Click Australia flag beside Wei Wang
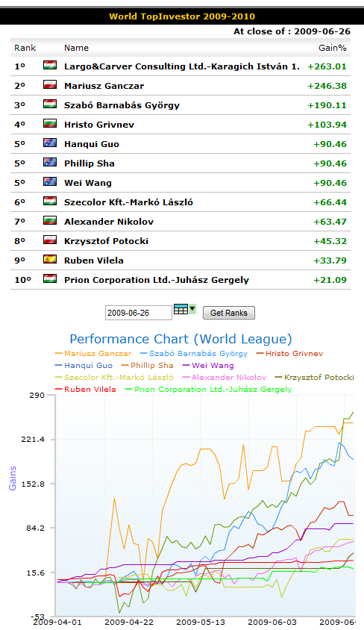This screenshot has height=630, width=364. point(50,181)
